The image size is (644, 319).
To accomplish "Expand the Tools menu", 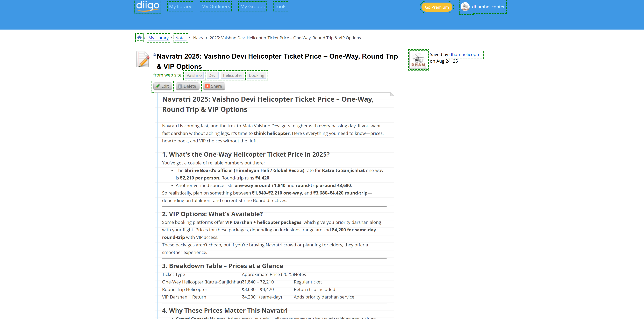I will (x=280, y=6).
